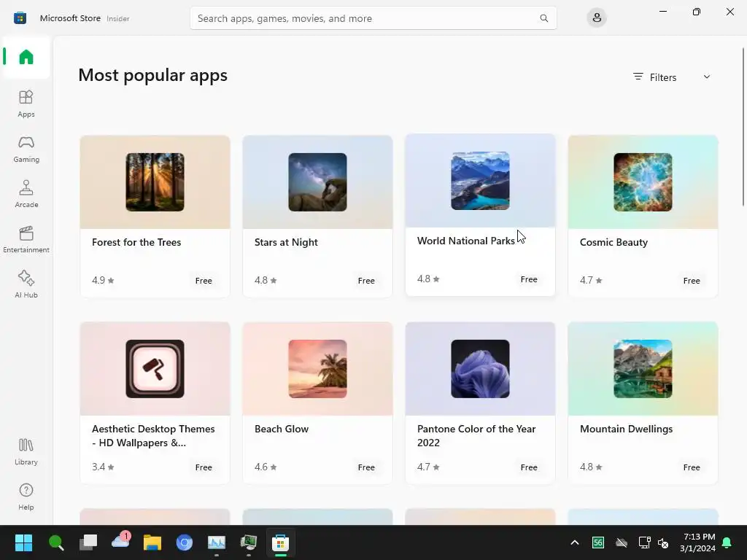The image size is (747, 560).
Task: Open the green notification bell icon
Action: click(727, 542)
